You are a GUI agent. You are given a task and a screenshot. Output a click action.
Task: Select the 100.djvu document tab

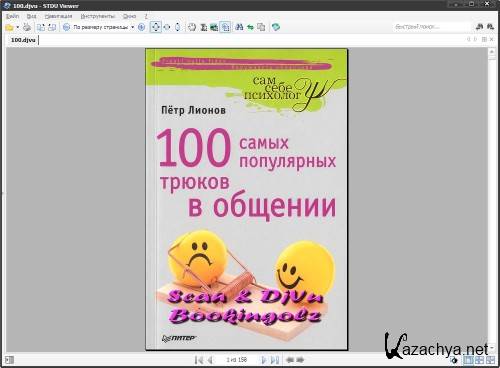coord(23,40)
